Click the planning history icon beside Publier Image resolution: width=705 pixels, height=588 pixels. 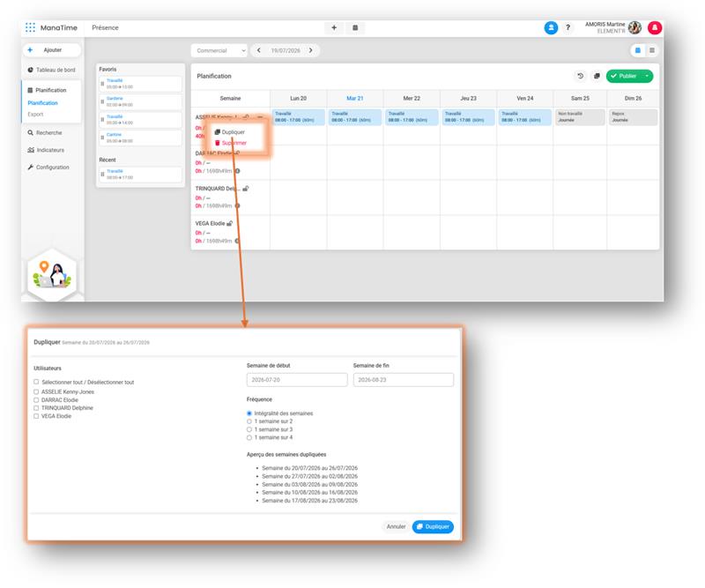[x=580, y=76]
